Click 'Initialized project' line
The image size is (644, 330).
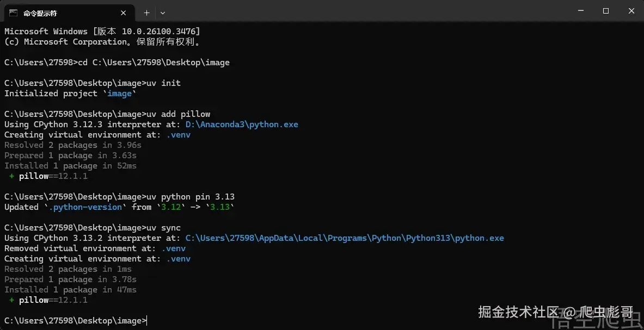(x=70, y=94)
